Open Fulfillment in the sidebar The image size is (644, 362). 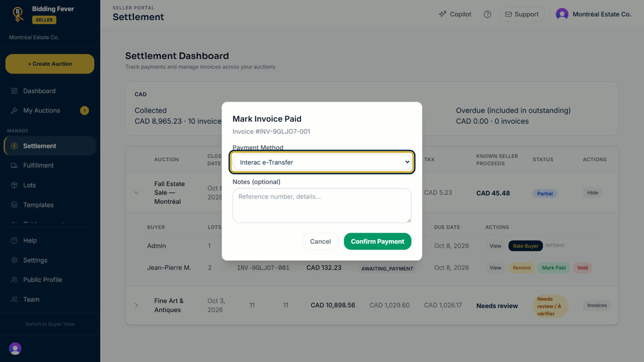pyautogui.click(x=50, y=165)
